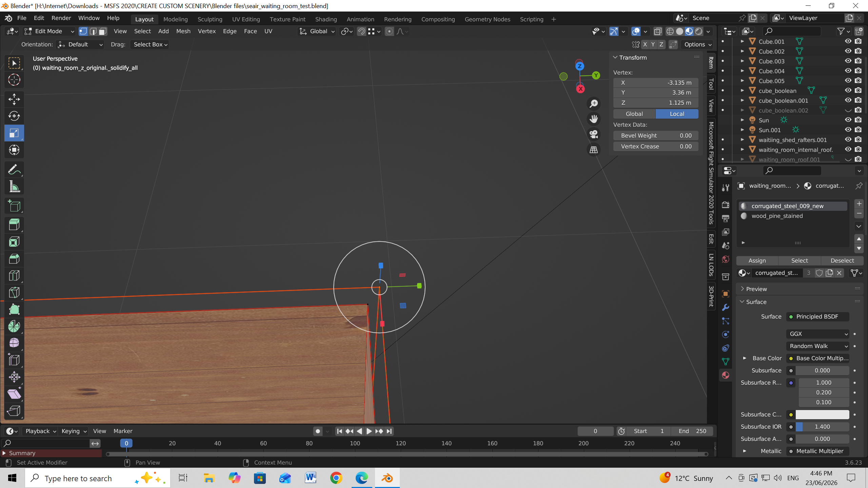Select the Loop Cut tool
Viewport: 868px width, 488px height.
(x=14, y=276)
